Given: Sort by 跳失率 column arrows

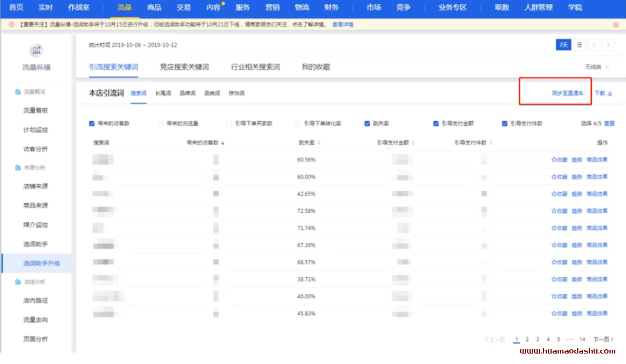Looking at the screenshot, I should pyautogui.click(x=319, y=143).
